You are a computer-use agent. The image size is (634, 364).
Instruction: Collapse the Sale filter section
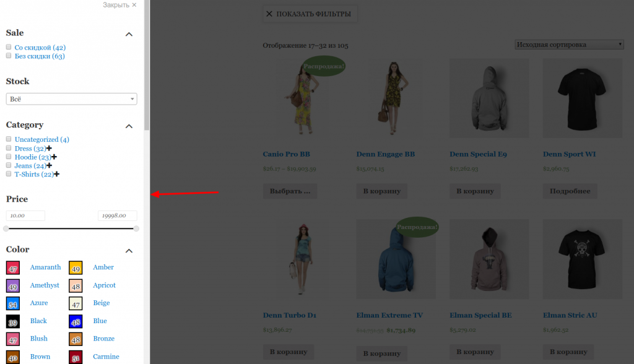(129, 34)
